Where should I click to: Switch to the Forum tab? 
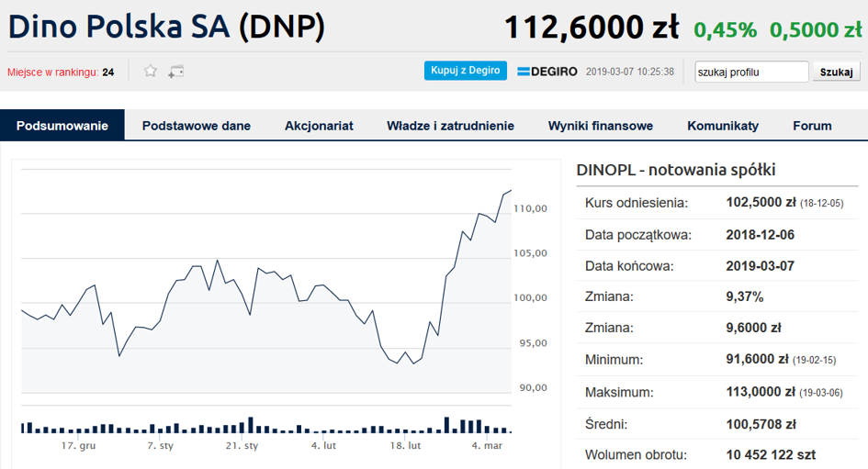[x=812, y=126]
